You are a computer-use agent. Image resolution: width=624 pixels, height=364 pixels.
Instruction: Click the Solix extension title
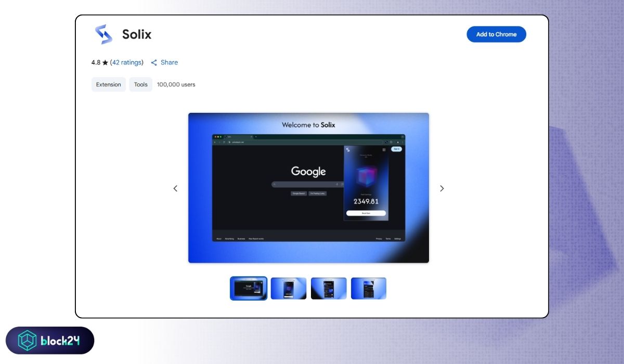(x=137, y=34)
